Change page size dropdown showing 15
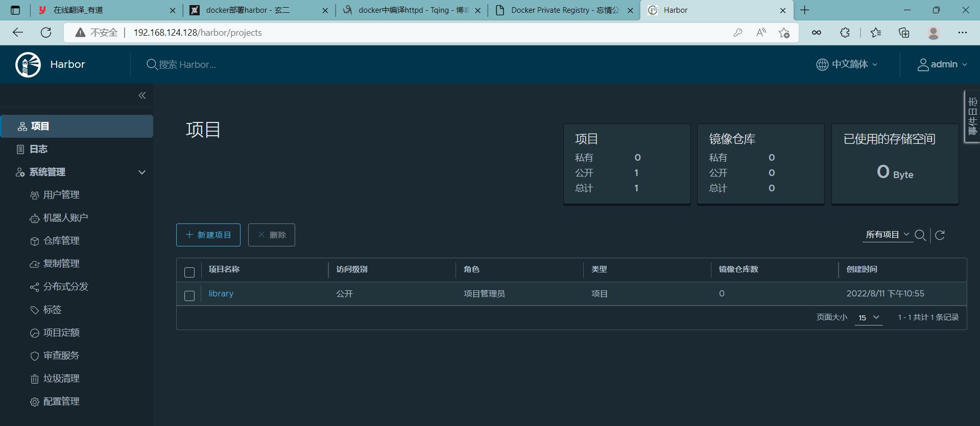The height and width of the screenshot is (426, 980). [x=868, y=317]
